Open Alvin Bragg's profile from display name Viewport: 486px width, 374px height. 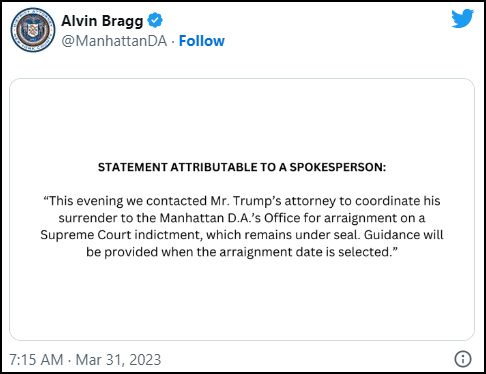[102, 21]
